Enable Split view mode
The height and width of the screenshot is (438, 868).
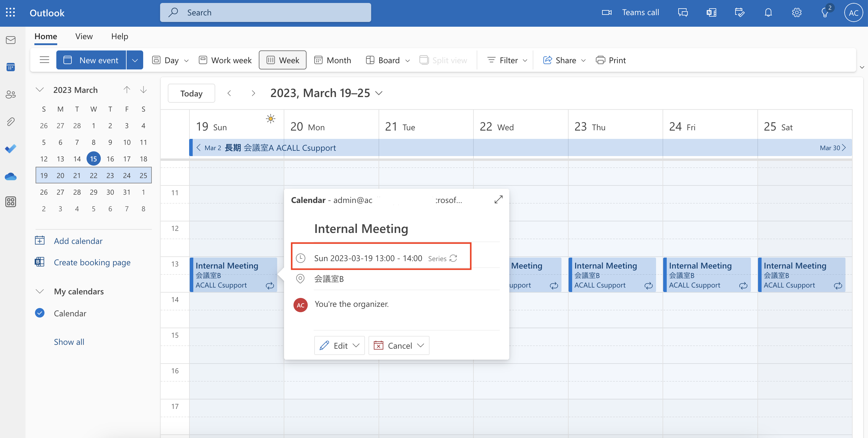click(x=443, y=60)
